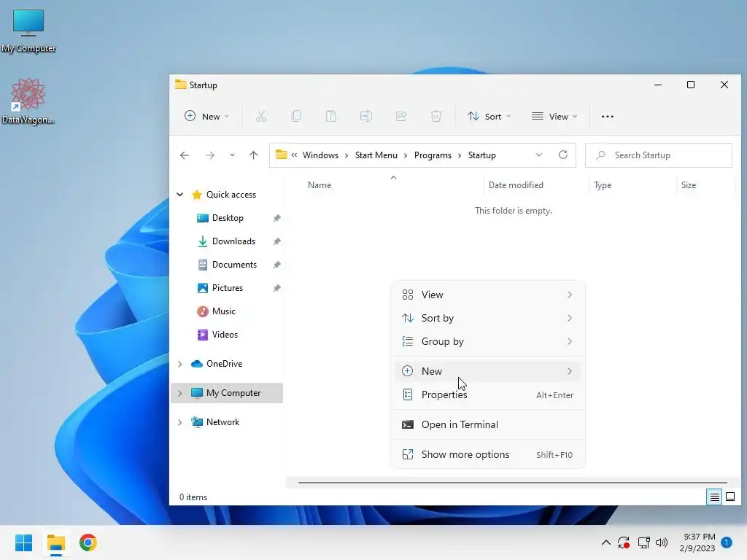The width and height of the screenshot is (747, 560).
Task: Collapse the Quick access tree
Action: [179, 194]
